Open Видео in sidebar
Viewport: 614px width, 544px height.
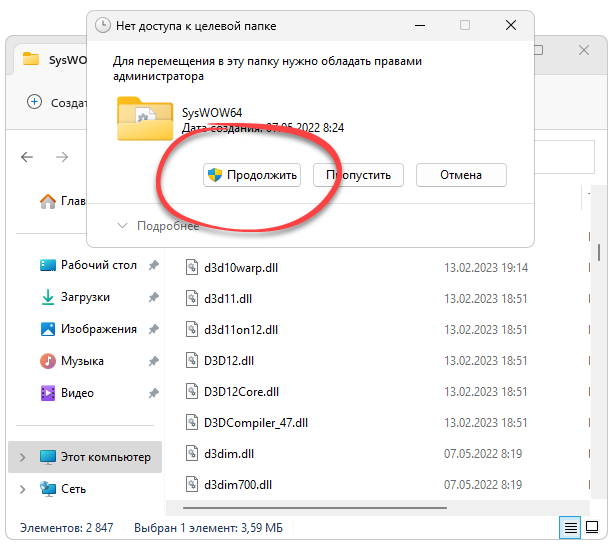[67, 393]
